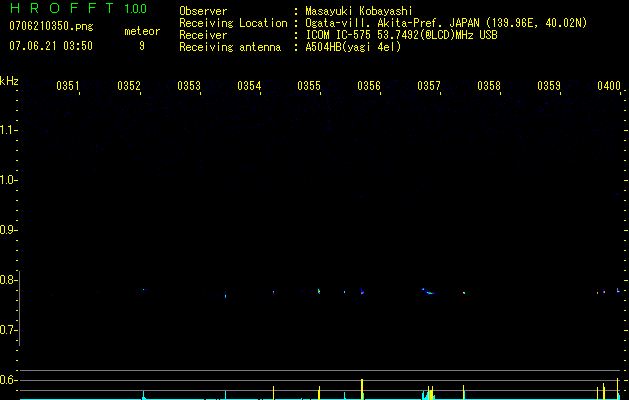Click the 0352 time marker

point(129,86)
